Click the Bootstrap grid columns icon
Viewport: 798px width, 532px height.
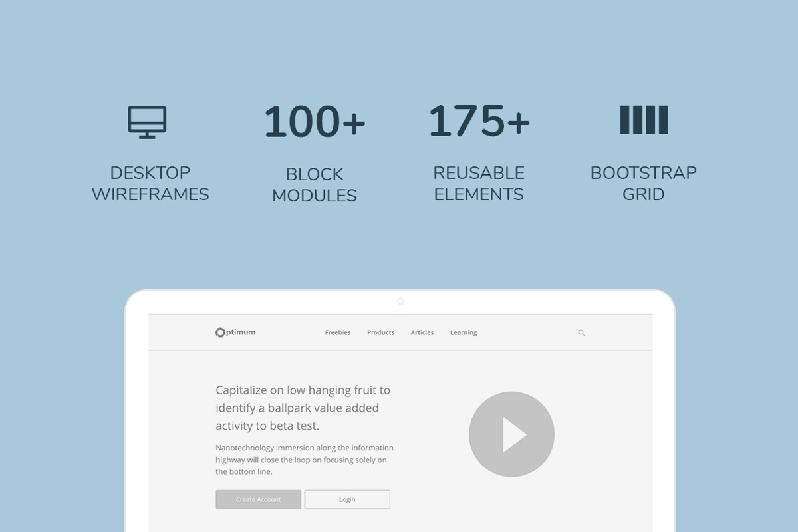pos(644,120)
